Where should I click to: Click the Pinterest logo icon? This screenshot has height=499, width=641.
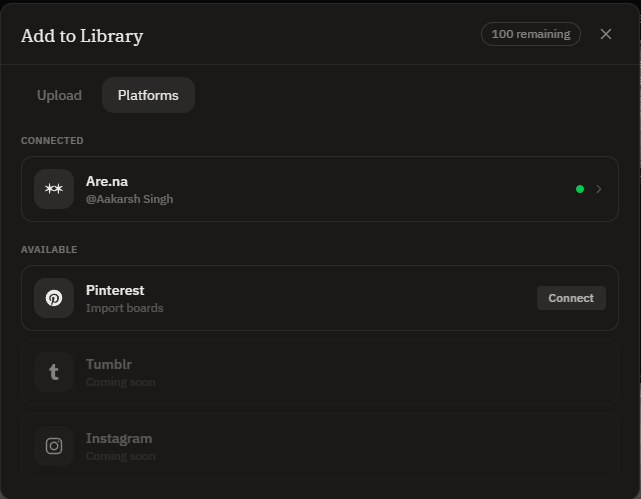[54, 298]
